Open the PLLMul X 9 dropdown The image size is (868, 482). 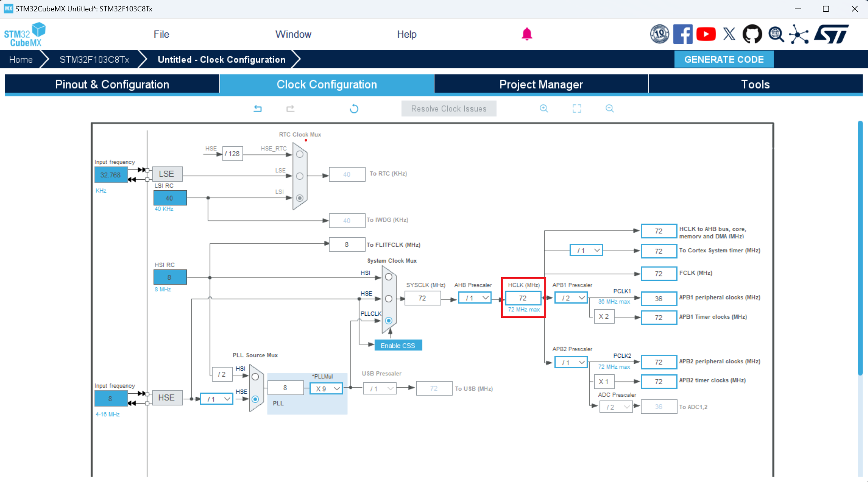click(x=326, y=389)
